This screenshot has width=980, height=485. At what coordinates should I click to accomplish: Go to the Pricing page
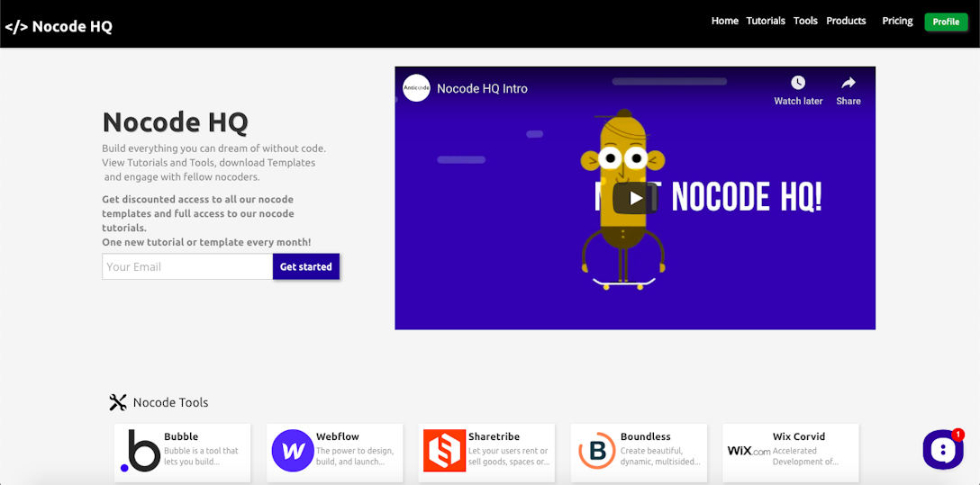(897, 21)
